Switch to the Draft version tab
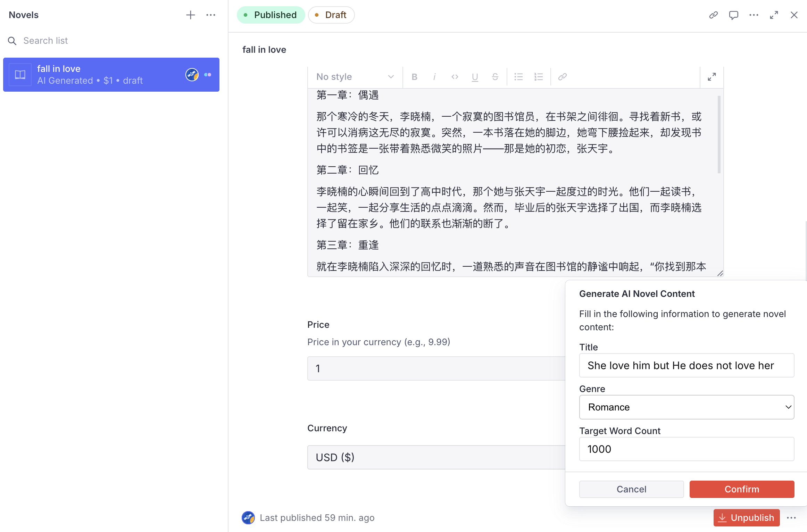 coord(331,15)
